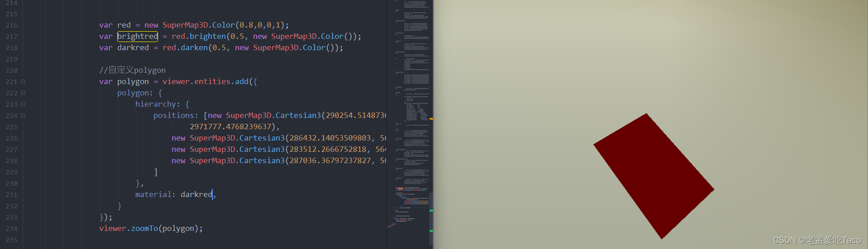Click material value darkred on line 231

(x=197, y=194)
